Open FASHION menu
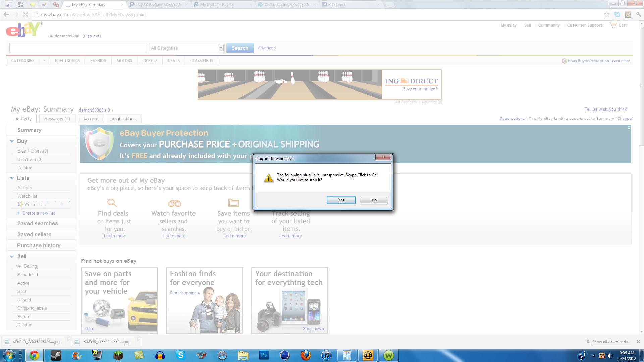Screen dimensions: 644x362 click(x=98, y=61)
